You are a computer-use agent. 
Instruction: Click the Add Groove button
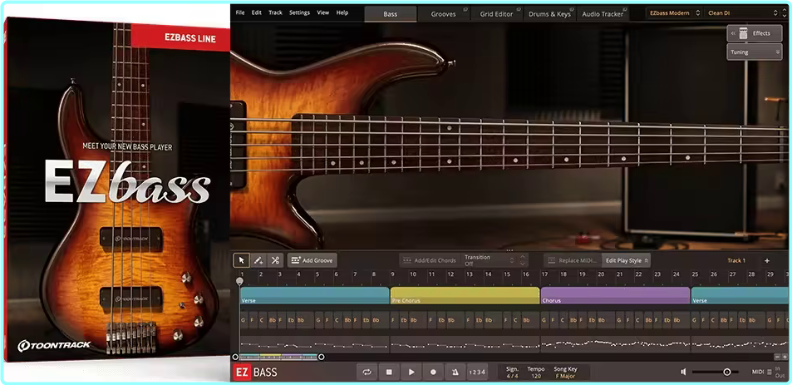coord(312,260)
